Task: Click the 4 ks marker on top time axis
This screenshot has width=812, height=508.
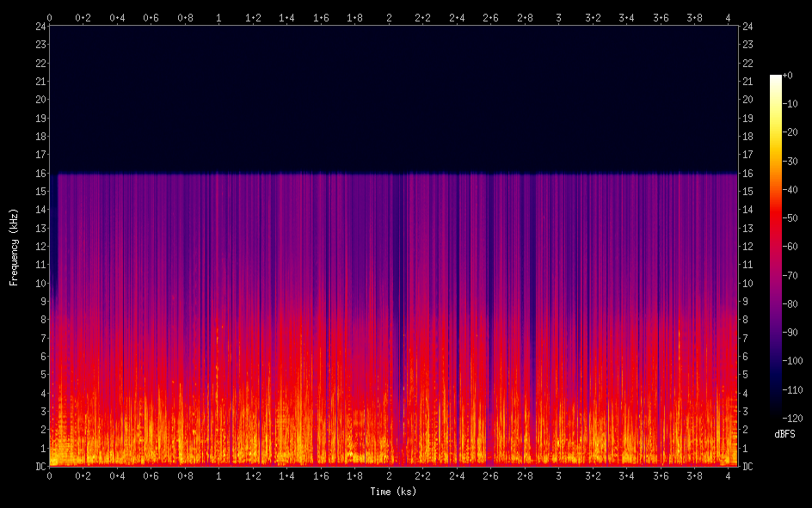Action: (729, 17)
